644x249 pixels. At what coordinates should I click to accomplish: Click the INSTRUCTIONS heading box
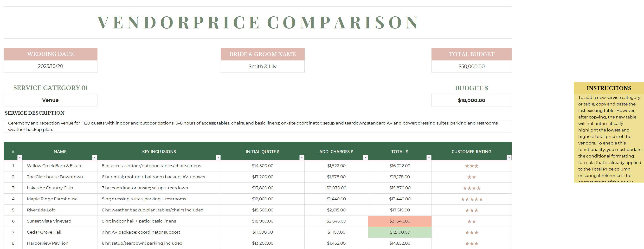click(609, 88)
